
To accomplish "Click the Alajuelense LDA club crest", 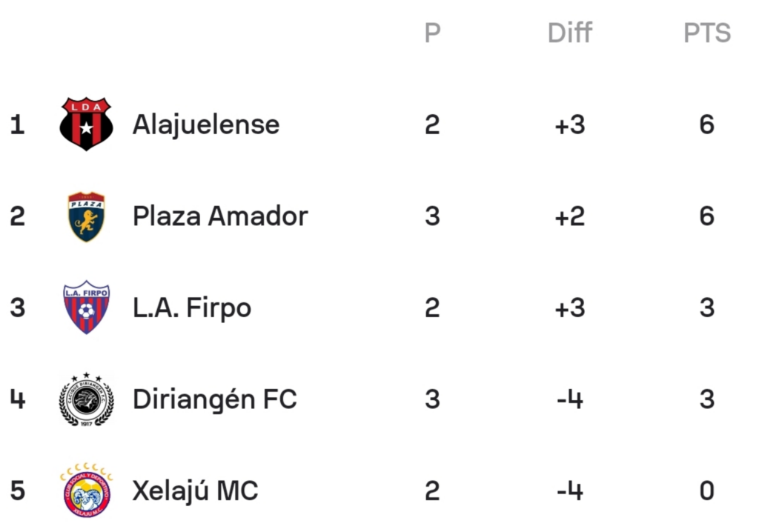I will (x=86, y=124).
